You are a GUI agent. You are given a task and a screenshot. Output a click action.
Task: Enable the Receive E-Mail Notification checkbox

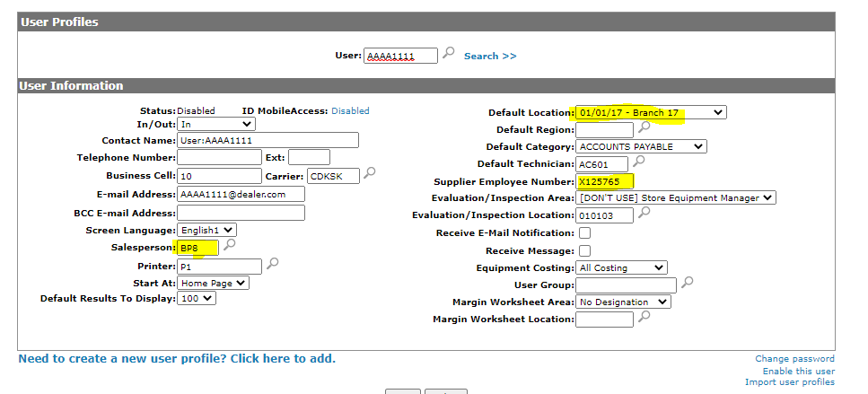(584, 233)
